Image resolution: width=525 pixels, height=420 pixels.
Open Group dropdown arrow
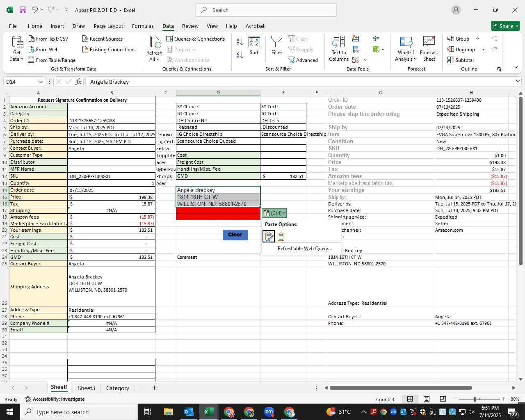pos(477,39)
